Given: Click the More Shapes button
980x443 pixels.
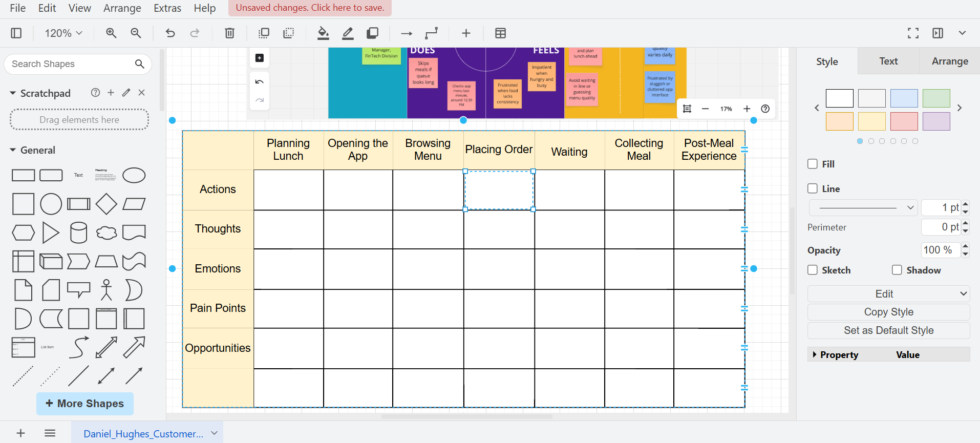Looking at the screenshot, I should point(85,404).
